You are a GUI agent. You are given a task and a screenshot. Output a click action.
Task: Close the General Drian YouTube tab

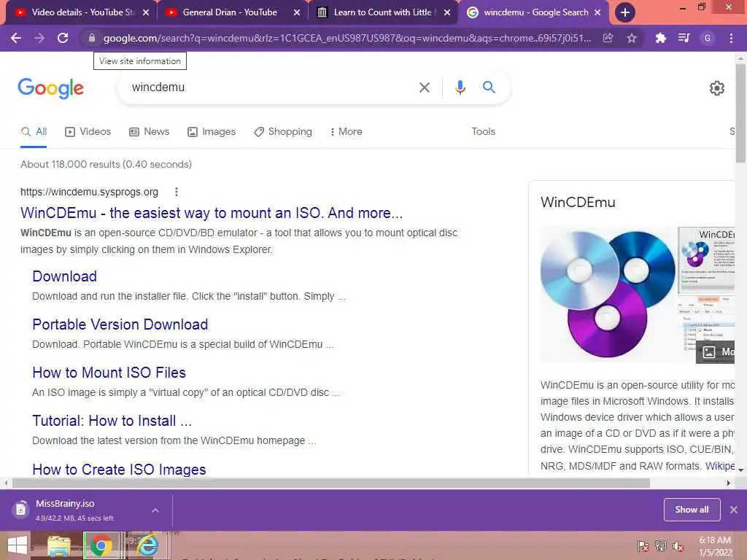tap(297, 12)
